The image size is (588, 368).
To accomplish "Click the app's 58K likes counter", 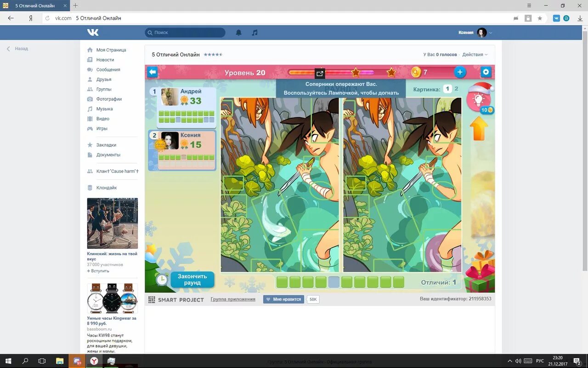I will click(x=313, y=299).
